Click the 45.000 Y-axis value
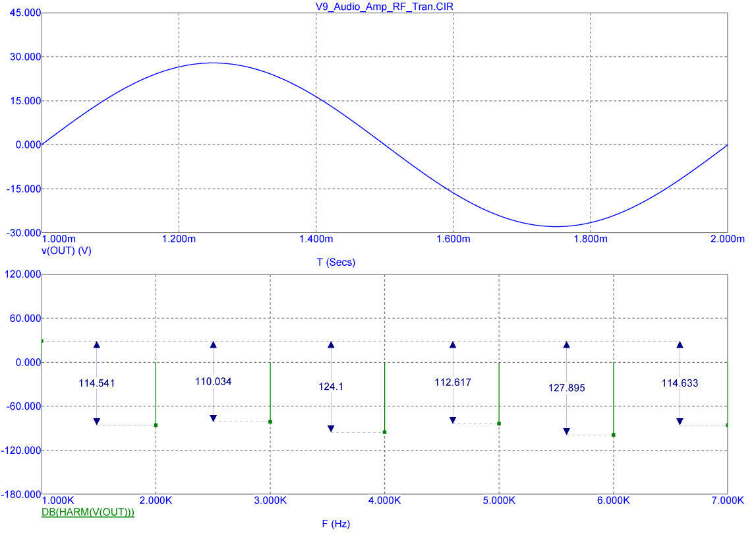The width and height of the screenshot is (756, 533). (x=26, y=13)
